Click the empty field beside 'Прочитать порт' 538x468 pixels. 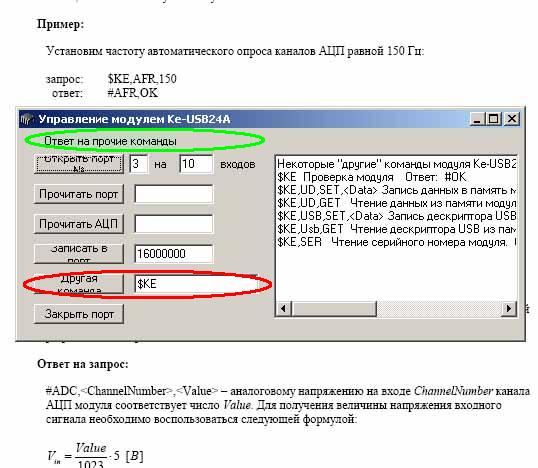174,194
